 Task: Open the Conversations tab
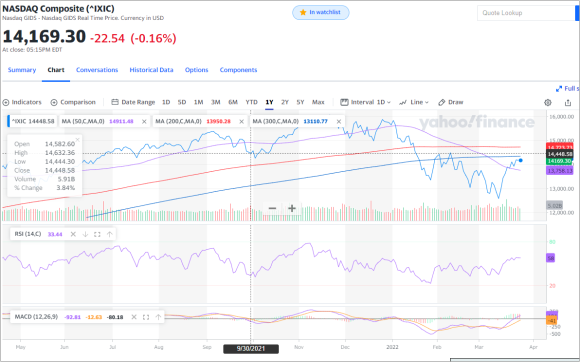[97, 70]
